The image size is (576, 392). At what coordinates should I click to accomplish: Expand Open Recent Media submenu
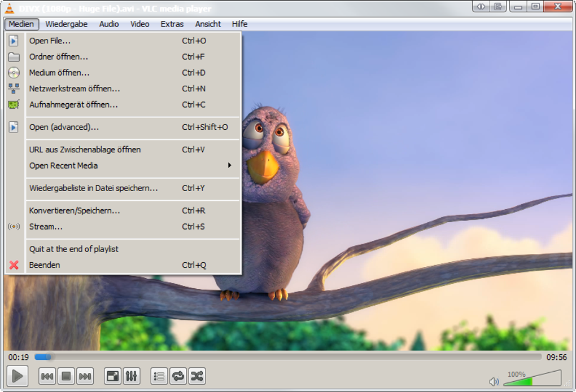point(123,165)
